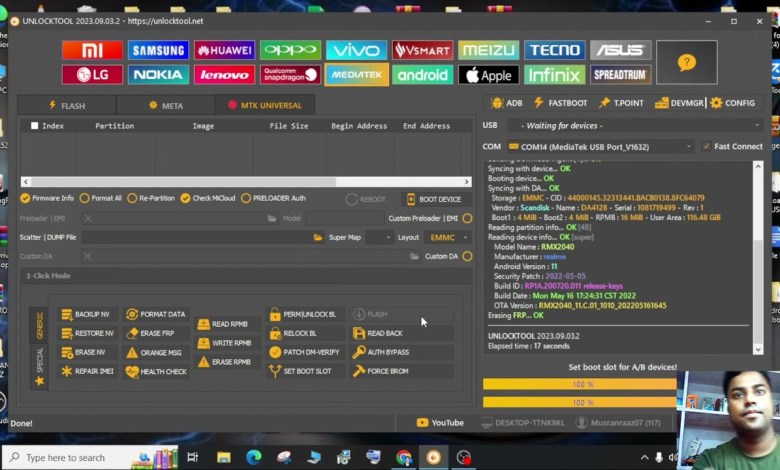The image size is (780, 470).
Task: Open the CONFIG settings
Action: click(732, 103)
